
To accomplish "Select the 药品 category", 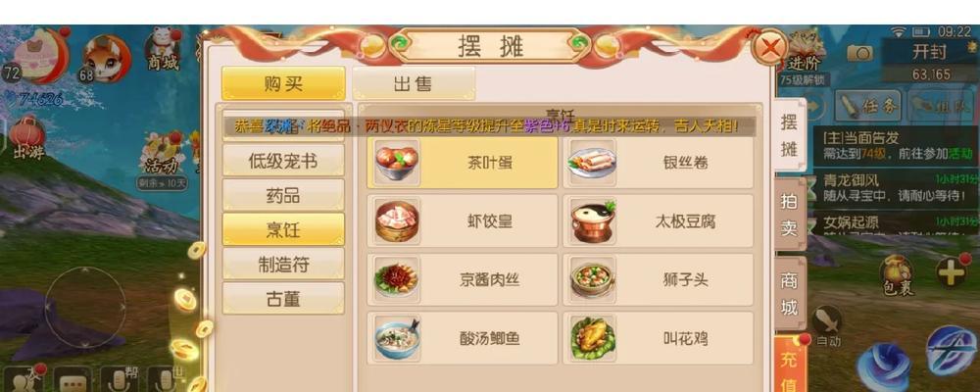I will (283, 196).
